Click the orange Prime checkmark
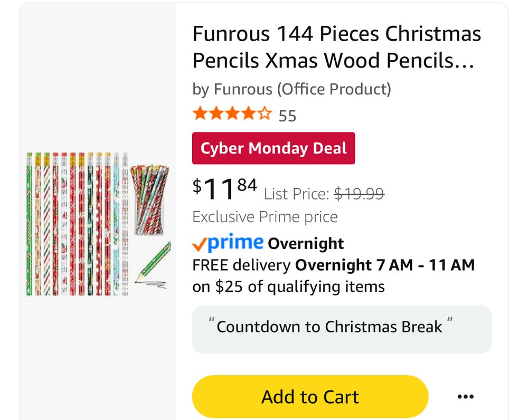528x420 pixels. coord(199,244)
